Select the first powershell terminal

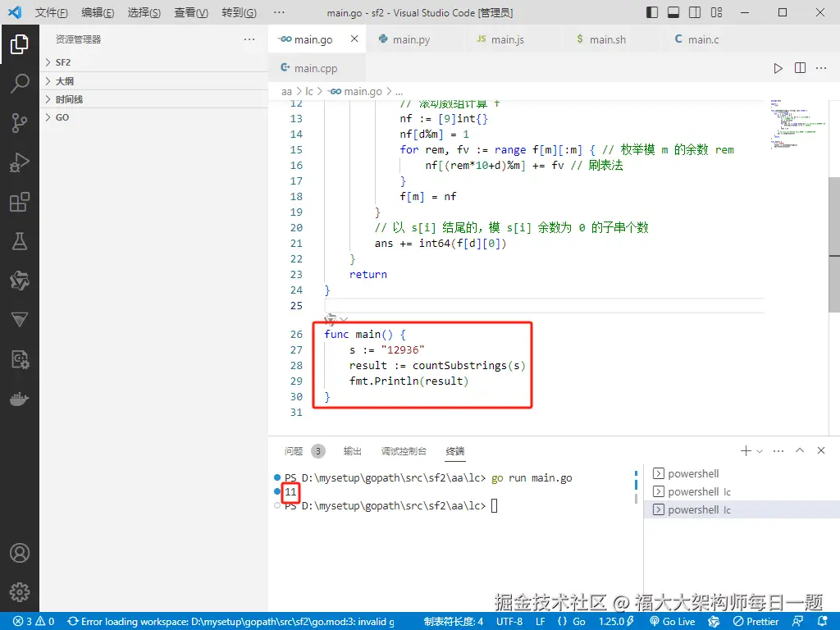[x=742, y=473]
